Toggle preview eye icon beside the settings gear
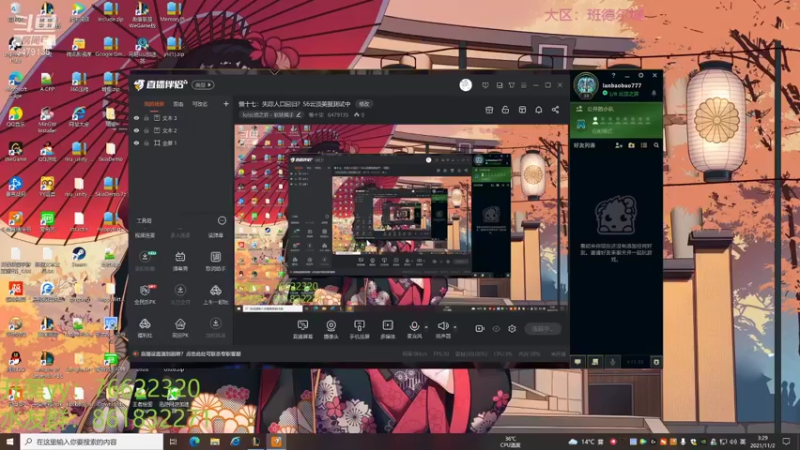Viewport: 800px width, 450px height. click(x=496, y=329)
